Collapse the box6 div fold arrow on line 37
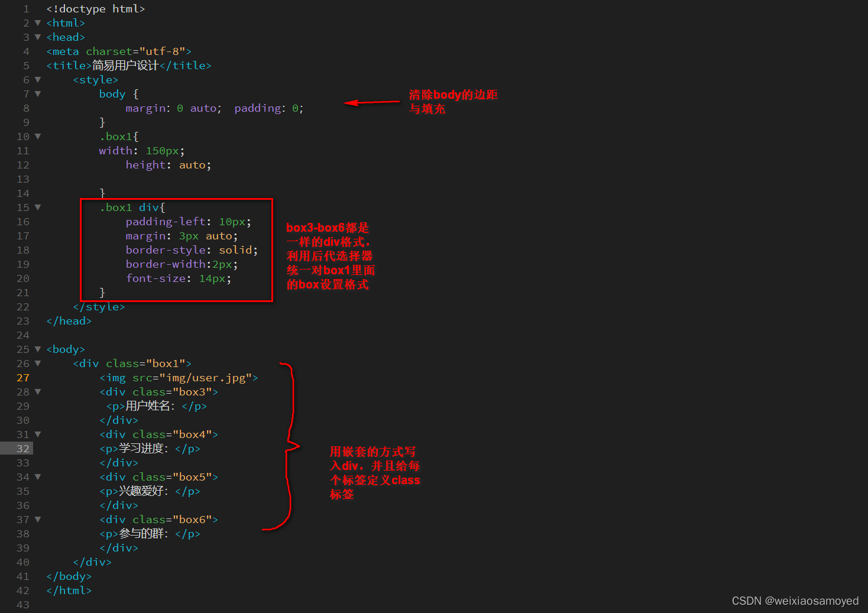The image size is (868, 613). (x=38, y=520)
